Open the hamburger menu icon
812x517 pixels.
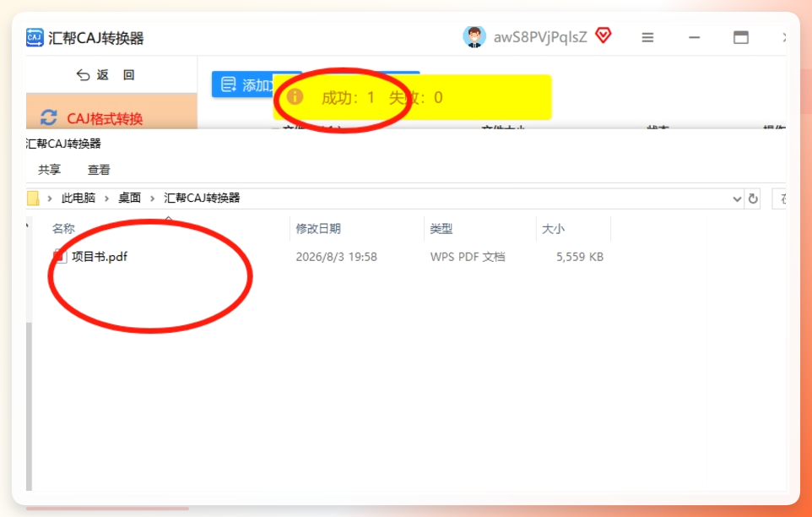647,37
